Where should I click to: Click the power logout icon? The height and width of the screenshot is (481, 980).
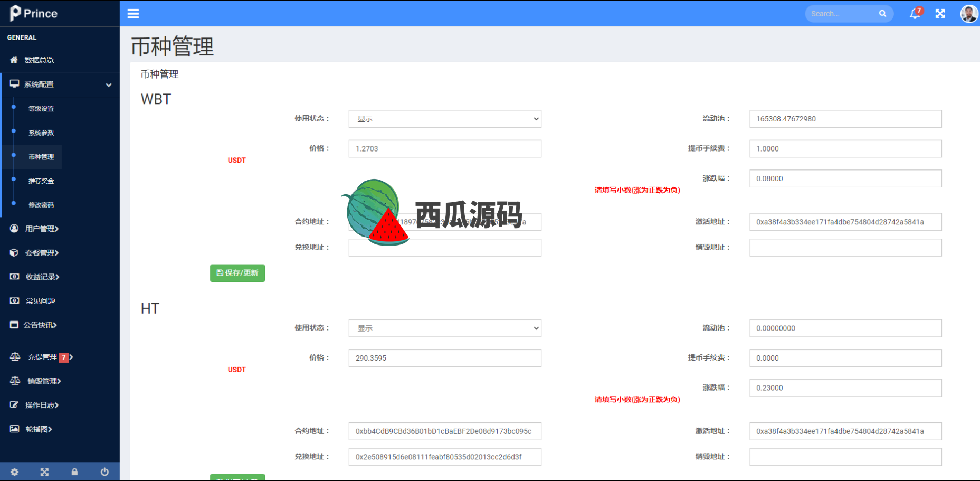[104, 472]
